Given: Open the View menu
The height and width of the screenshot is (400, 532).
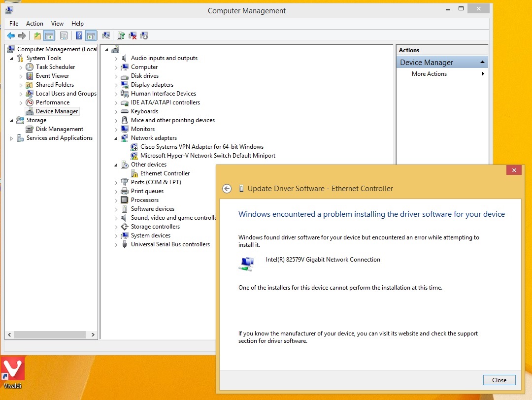Looking at the screenshot, I should (57, 24).
